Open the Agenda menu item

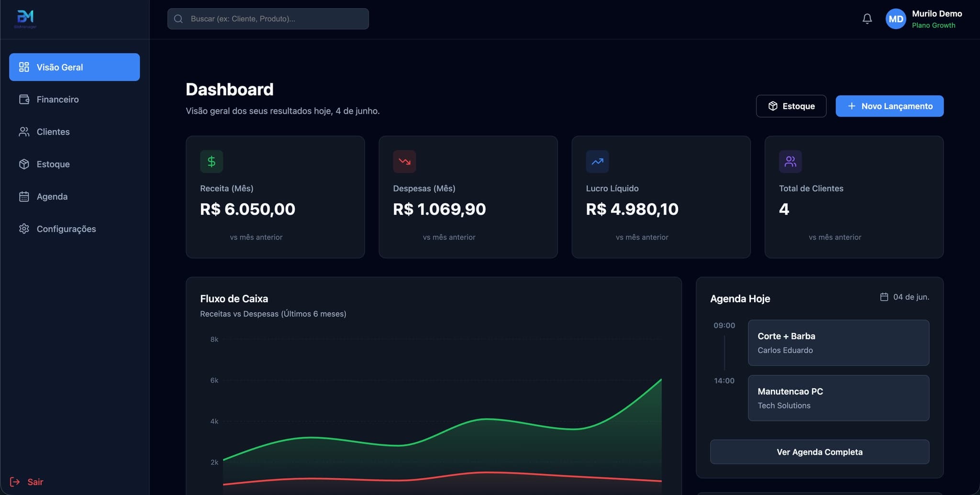[74, 197]
